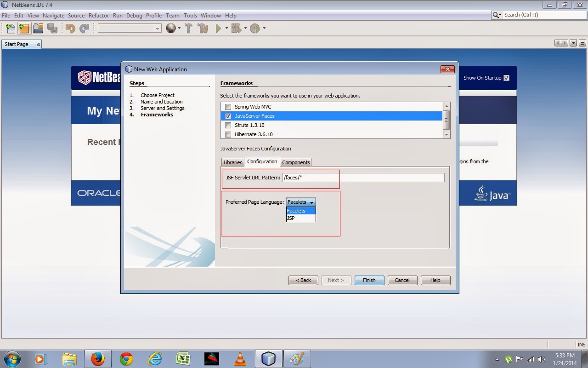Open the Window menu
Viewport: 588px width, 368px height.
[210, 15]
